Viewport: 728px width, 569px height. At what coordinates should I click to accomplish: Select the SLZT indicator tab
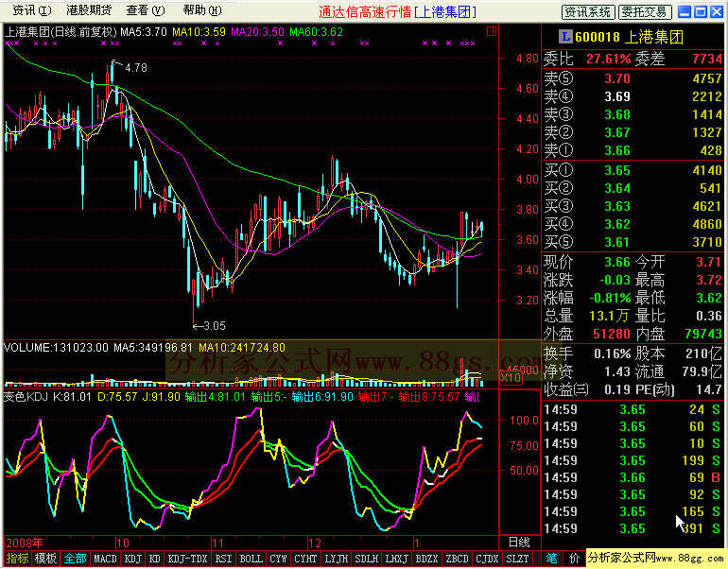517,559
